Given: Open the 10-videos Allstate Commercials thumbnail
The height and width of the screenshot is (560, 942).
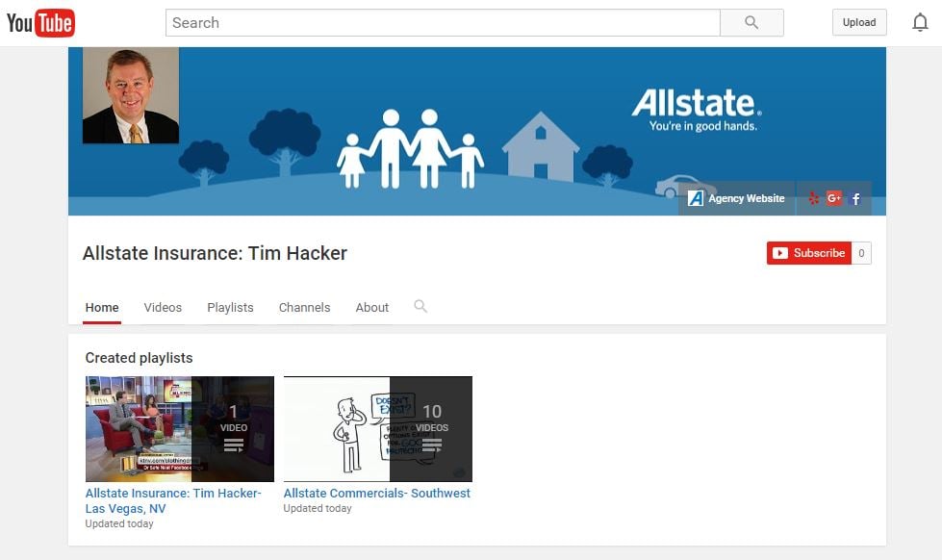Looking at the screenshot, I should 378,429.
